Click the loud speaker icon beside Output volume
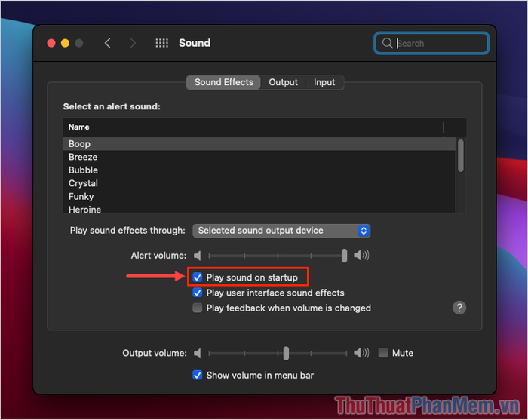The height and width of the screenshot is (420, 528). point(361,353)
